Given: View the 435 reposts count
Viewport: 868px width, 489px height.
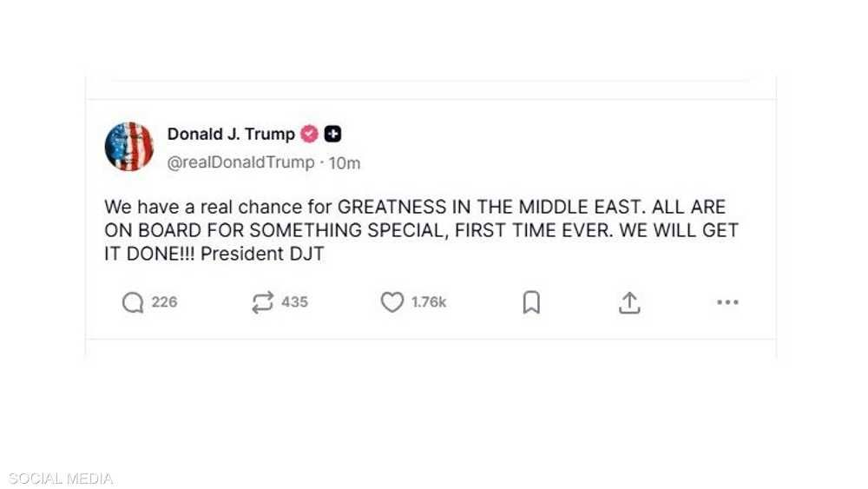Looking at the screenshot, I should coord(294,302).
